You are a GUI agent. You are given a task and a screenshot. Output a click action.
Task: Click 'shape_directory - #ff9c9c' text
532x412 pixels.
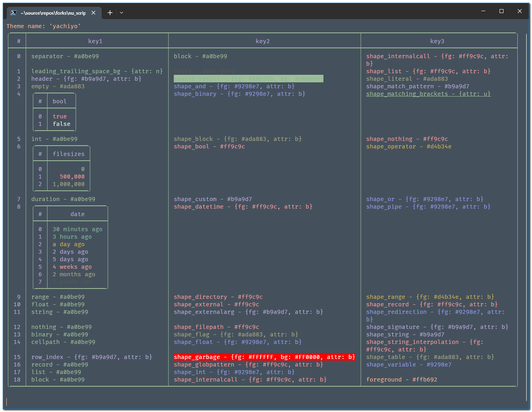pyautogui.click(x=218, y=297)
